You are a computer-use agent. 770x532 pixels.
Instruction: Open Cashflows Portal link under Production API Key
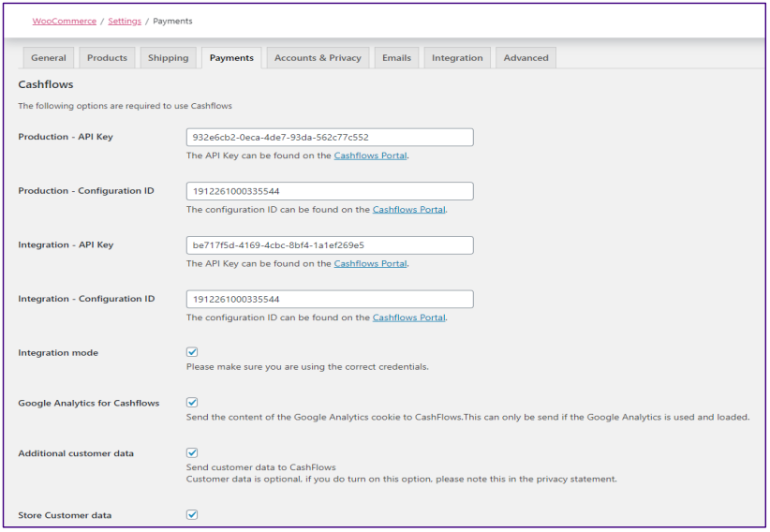pyautogui.click(x=370, y=155)
